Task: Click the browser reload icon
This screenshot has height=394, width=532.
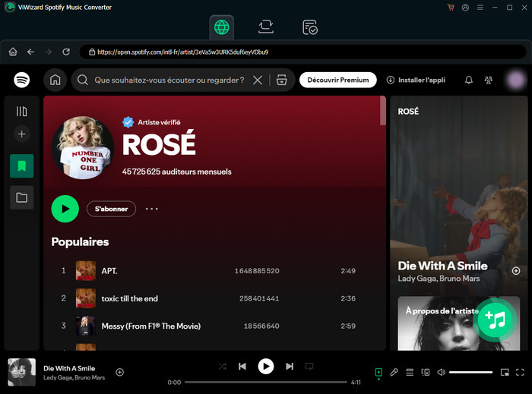Action: (x=66, y=52)
